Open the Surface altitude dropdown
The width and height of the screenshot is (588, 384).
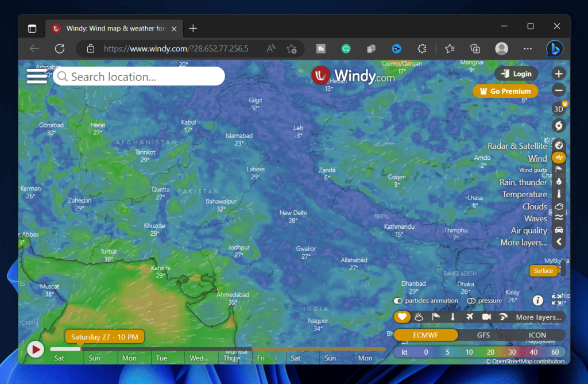point(543,270)
